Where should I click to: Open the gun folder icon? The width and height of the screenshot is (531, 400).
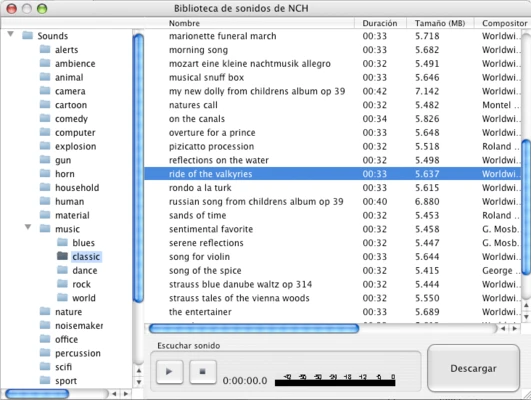[45, 160]
